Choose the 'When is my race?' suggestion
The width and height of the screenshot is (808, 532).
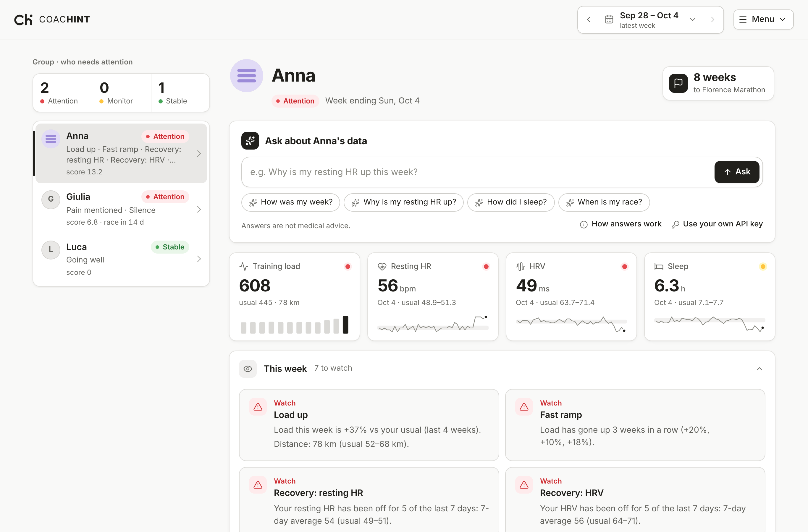(x=604, y=202)
